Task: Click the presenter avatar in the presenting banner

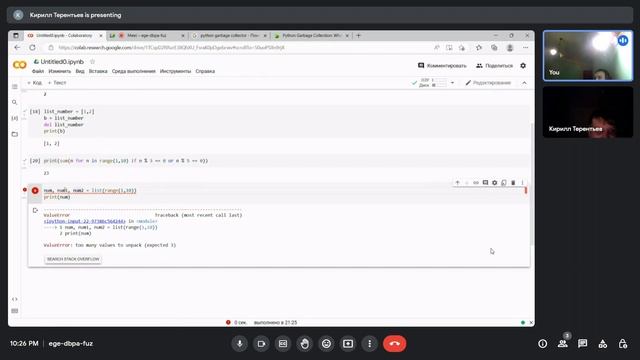Action: pyautogui.click(x=18, y=15)
